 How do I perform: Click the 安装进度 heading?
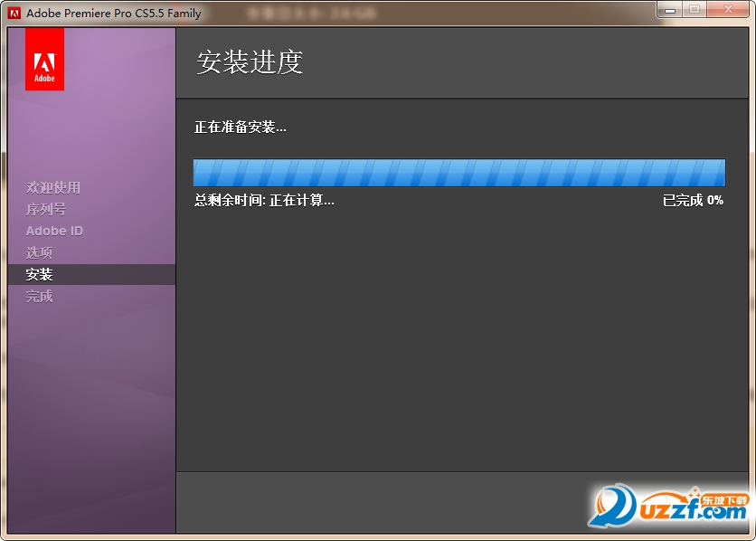point(250,62)
